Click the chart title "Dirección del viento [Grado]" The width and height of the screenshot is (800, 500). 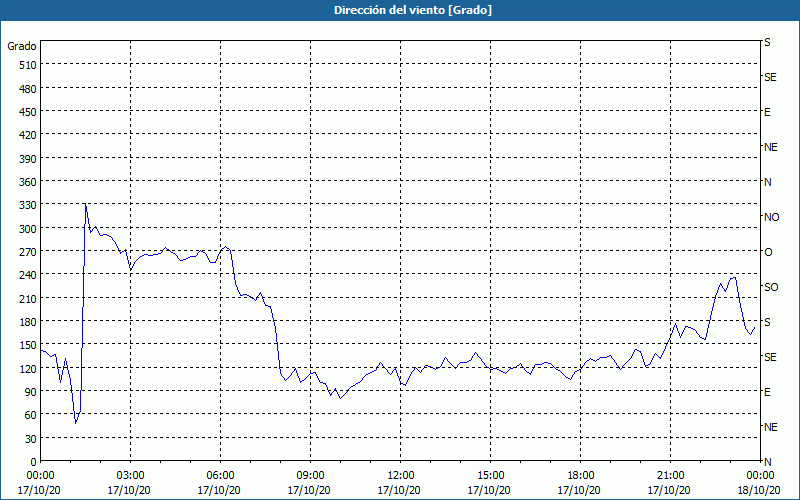(413, 10)
